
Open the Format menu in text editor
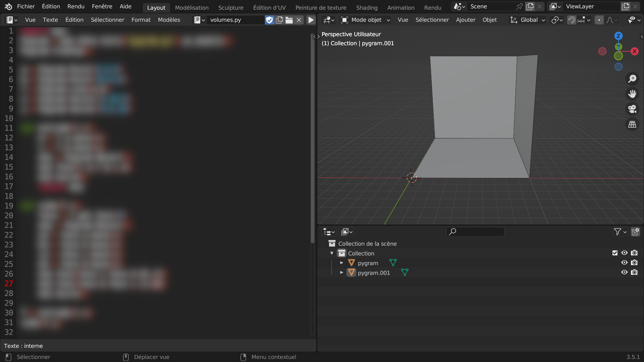(x=141, y=20)
